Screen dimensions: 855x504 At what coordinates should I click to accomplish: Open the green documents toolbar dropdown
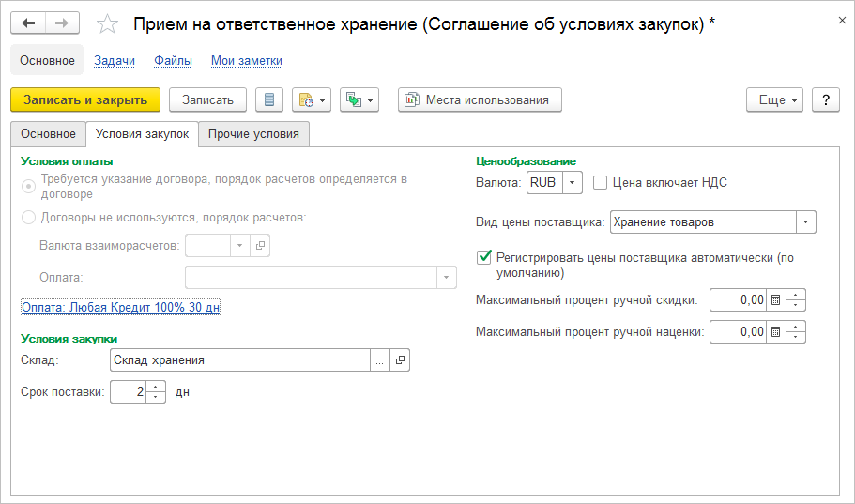pyautogui.click(x=359, y=99)
